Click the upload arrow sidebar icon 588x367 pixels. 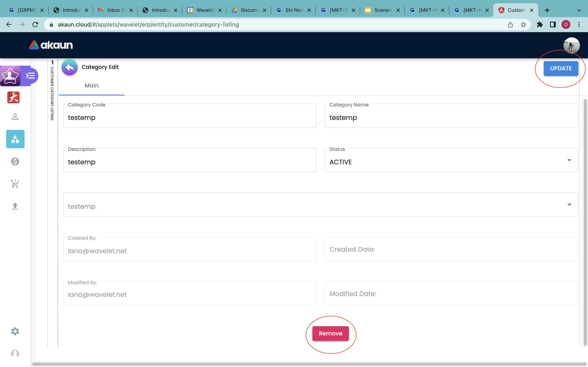click(x=15, y=206)
